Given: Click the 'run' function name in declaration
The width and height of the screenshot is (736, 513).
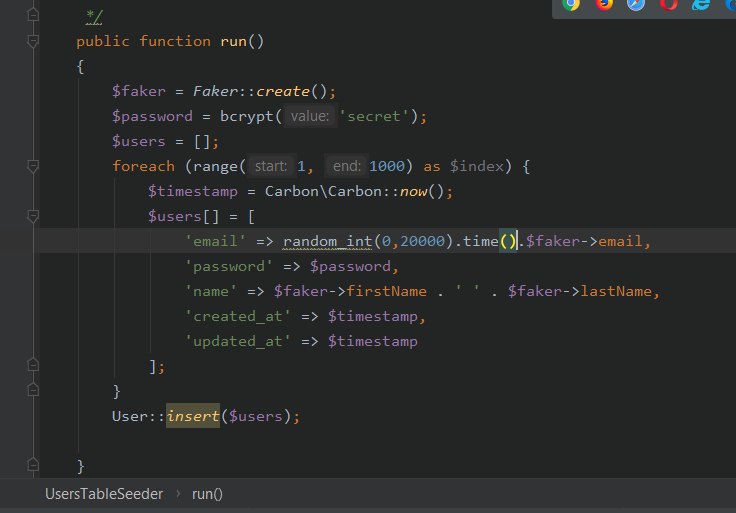Looking at the screenshot, I should point(233,41).
